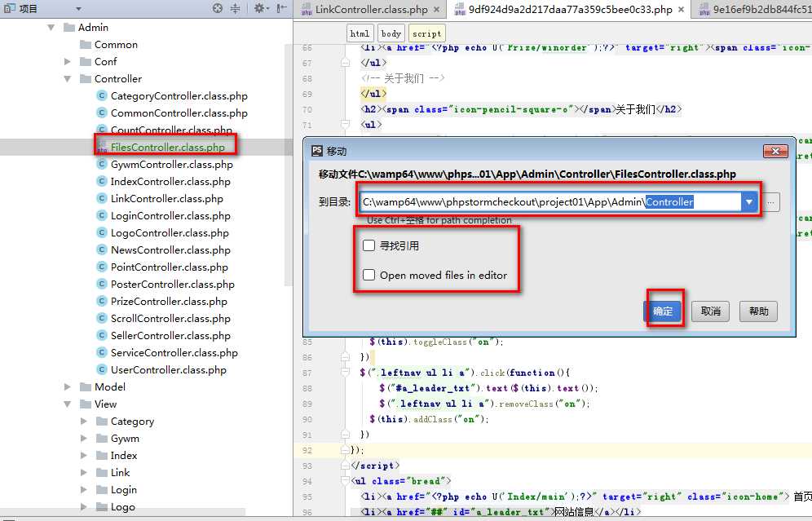Click line number 92 in gutter
Screen dimensions: 812x521
tap(307, 450)
